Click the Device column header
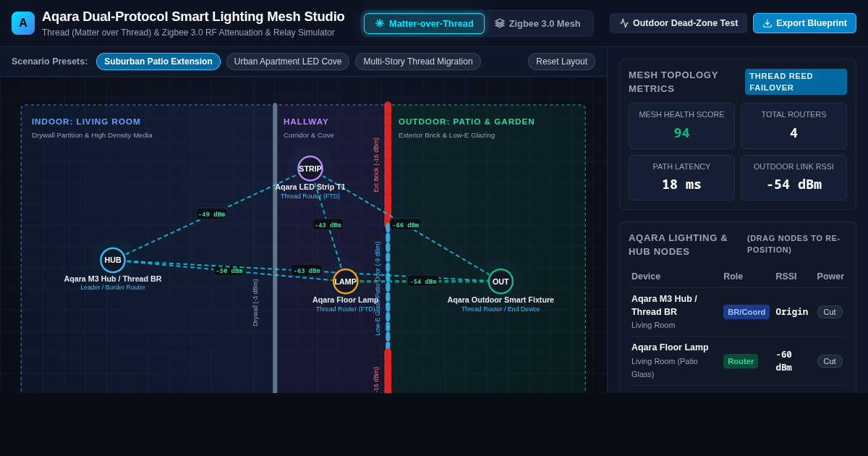 click(x=646, y=276)
